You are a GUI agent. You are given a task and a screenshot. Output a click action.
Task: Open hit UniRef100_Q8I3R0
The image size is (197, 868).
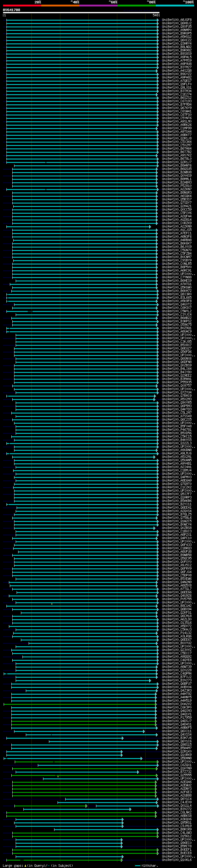[177, 294]
